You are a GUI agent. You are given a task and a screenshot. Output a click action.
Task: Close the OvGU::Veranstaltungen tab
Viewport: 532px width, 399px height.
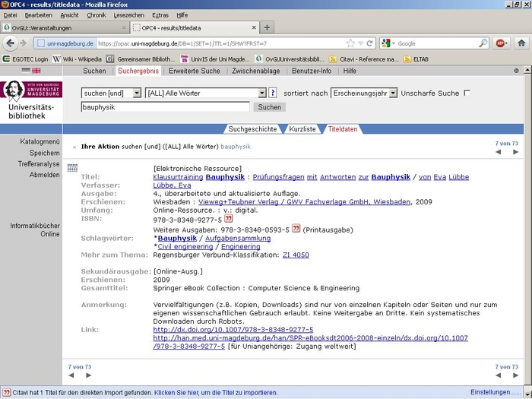(124, 28)
